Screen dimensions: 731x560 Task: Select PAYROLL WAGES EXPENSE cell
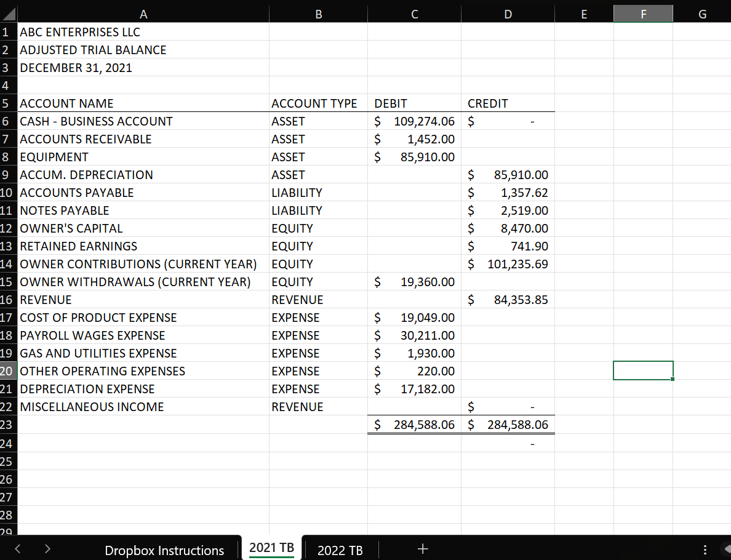click(x=143, y=335)
